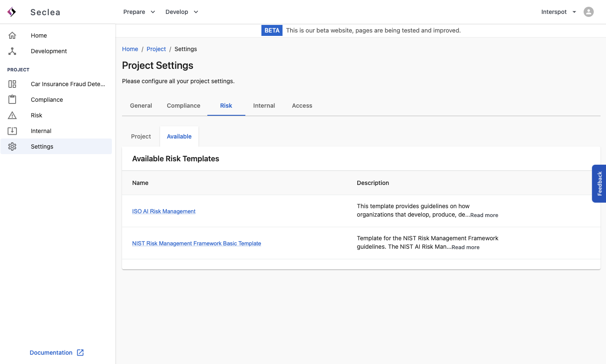The image size is (606, 364).
Task: Expand Read more for ISO template description
Action: tap(484, 215)
